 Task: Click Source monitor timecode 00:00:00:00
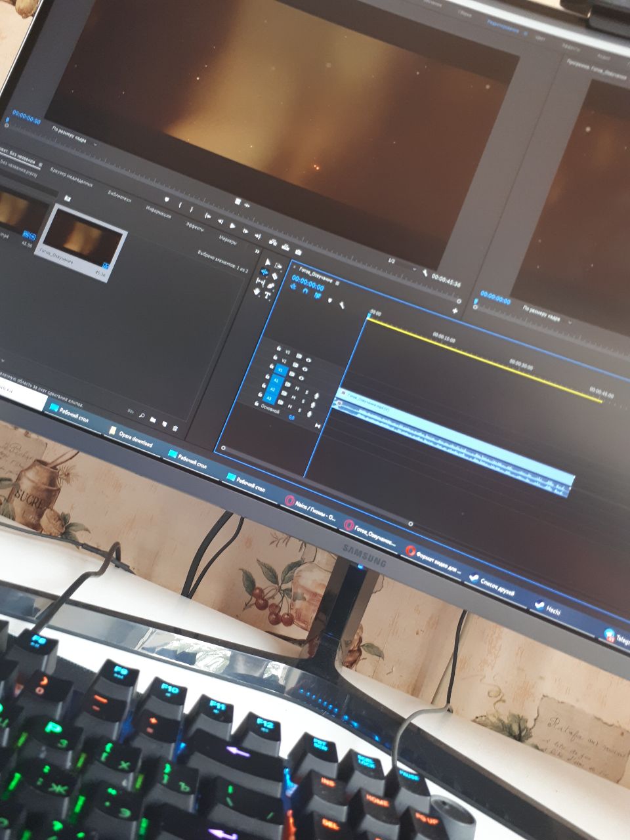pos(26,119)
